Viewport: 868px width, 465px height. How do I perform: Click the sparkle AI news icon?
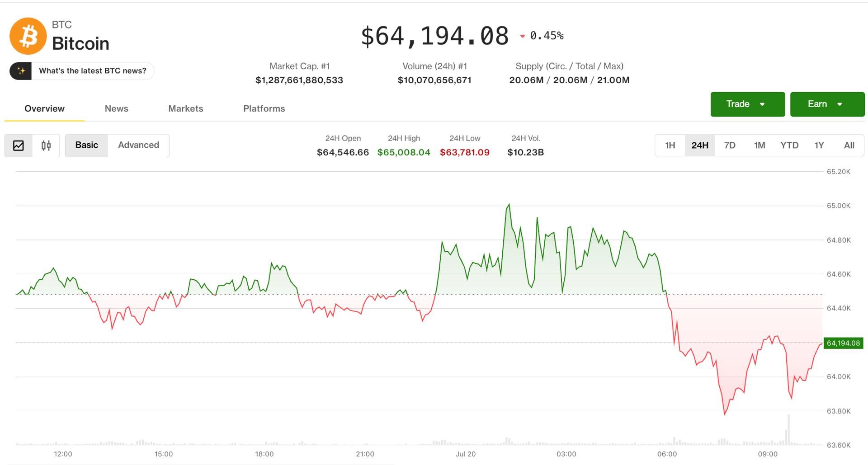[21, 71]
